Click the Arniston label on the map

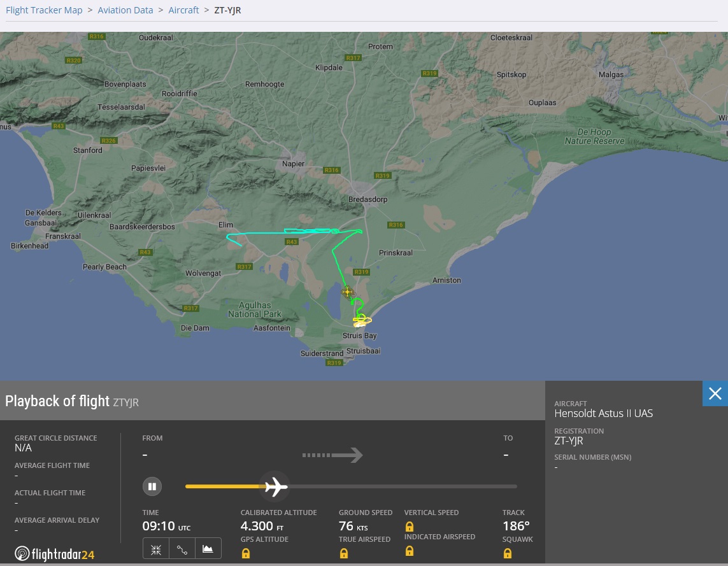pos(446,280)
